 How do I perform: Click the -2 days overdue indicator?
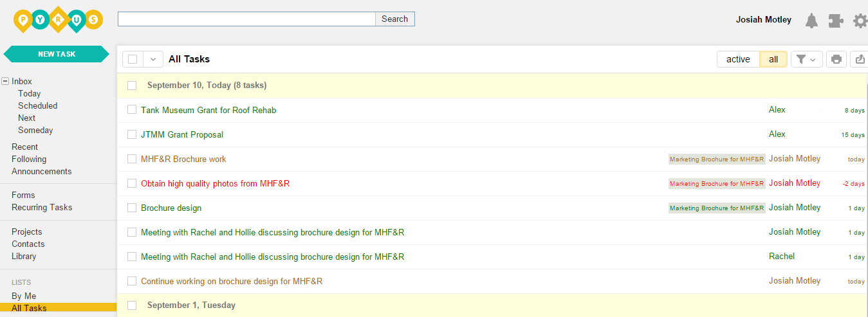click(854, 184)
